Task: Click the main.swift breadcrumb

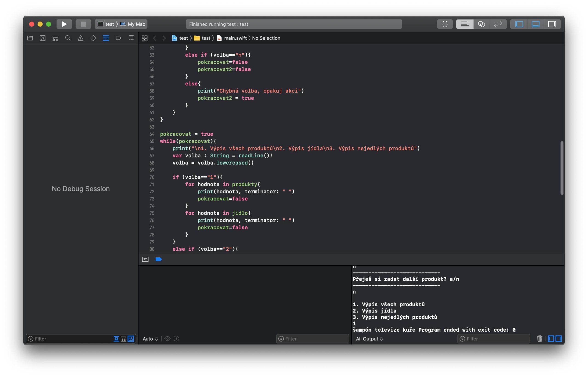Action: 232,38
